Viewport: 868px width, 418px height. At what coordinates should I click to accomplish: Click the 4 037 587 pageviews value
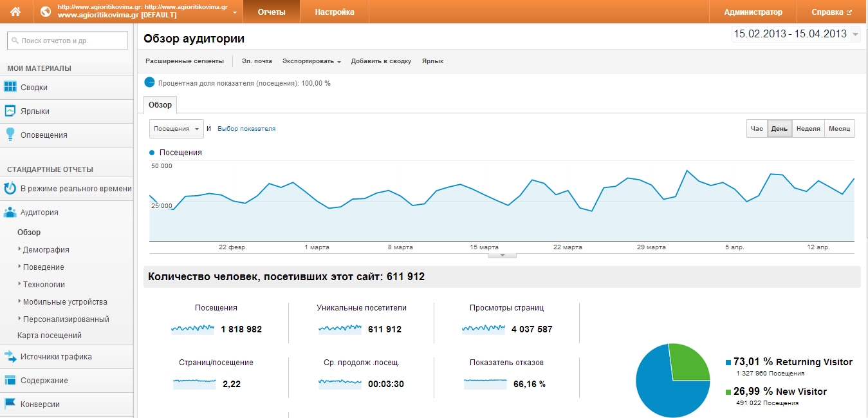[x=532, y=329]
